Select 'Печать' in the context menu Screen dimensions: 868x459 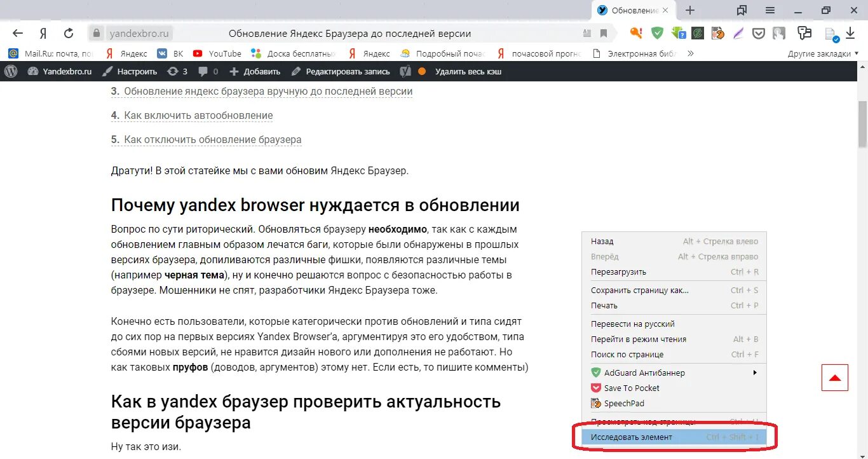pyautogui.click(x=674, y=305)
